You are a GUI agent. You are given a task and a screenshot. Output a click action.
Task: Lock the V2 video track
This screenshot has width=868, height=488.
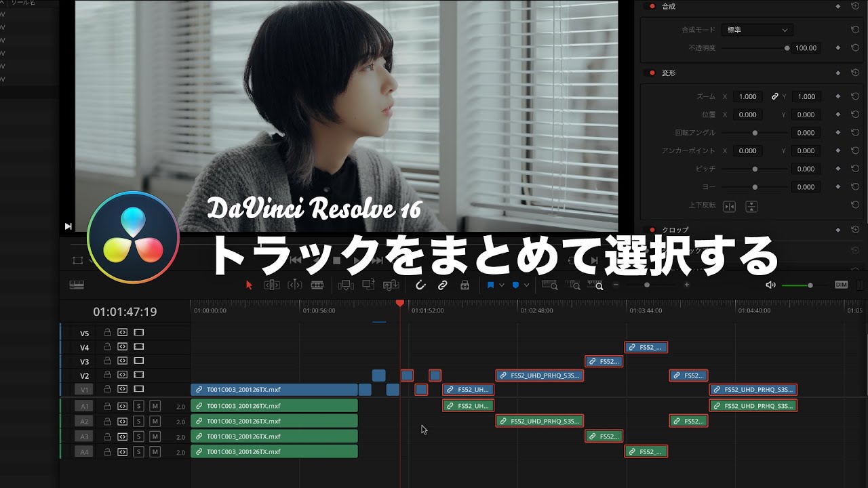pos(107,375)
